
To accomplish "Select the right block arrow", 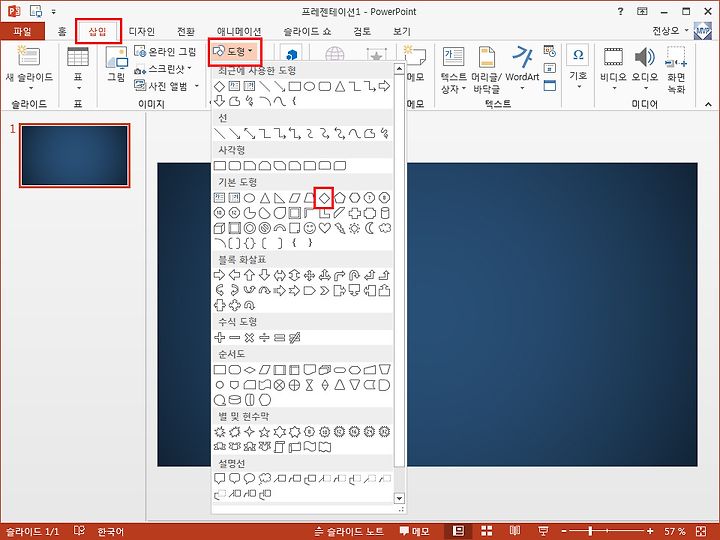I will (219, 275).
